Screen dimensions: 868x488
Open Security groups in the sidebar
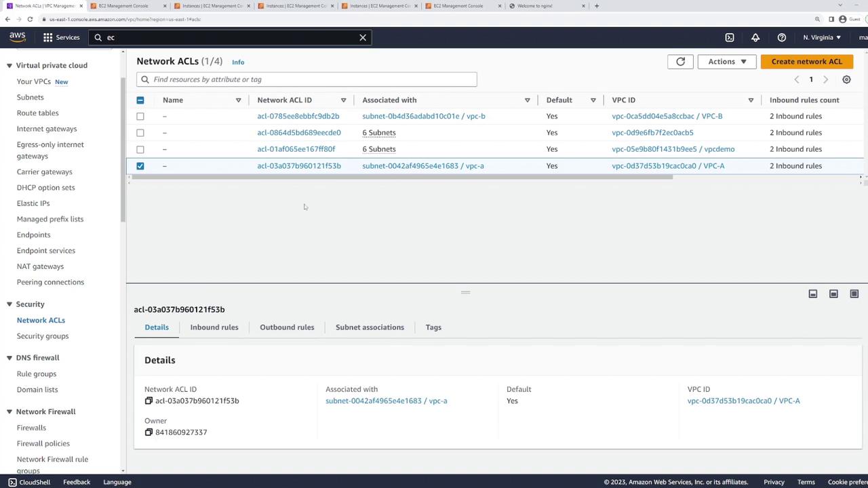click(x=43, y=336)
